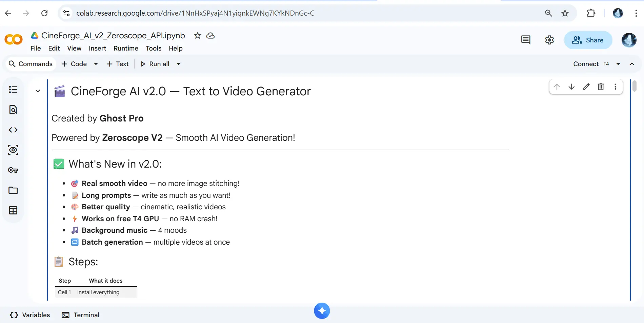Open the Code button dropdown arrow
644x323 pixels.
[96, 64]
